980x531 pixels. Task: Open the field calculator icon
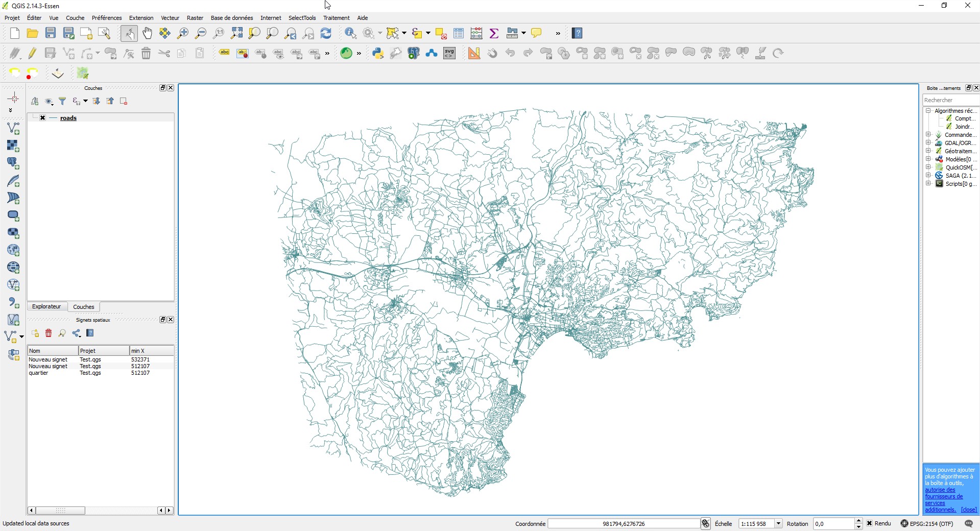click(x=476, y=33)
